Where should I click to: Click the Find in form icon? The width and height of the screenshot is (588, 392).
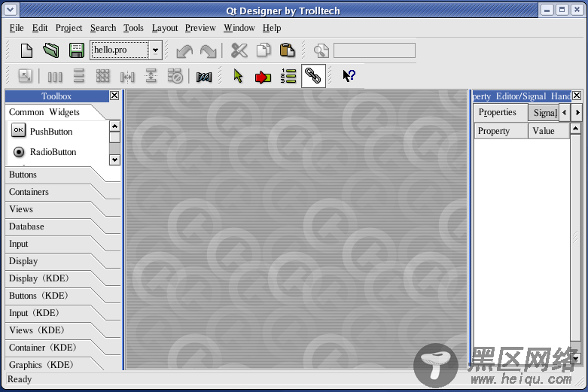click(321, 50)
